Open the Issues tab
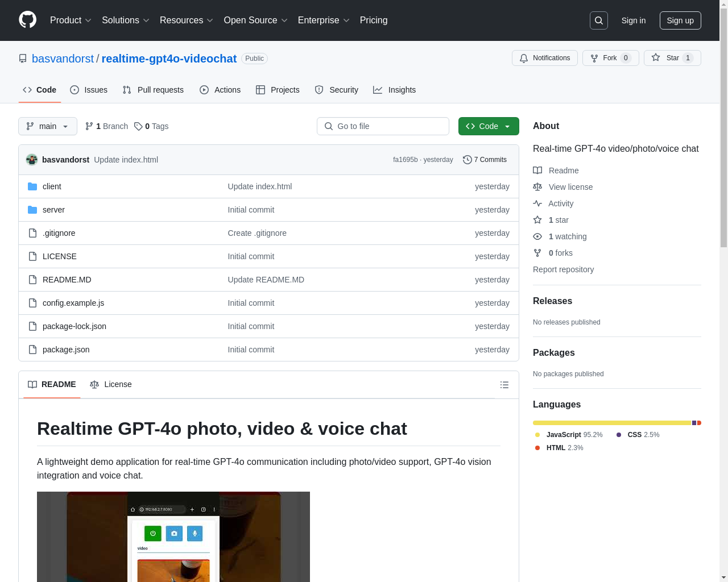 click(89, 90)
